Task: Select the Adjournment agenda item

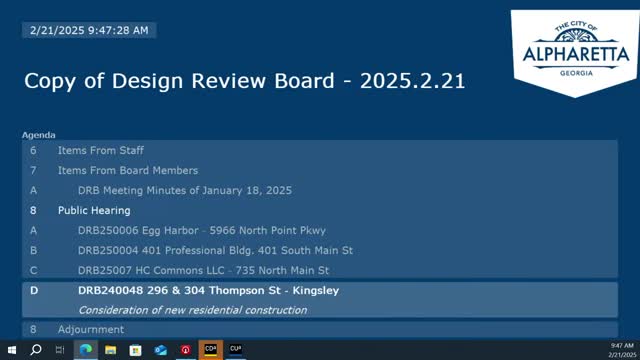Action: pyautogui.click(x=320, y=329)
